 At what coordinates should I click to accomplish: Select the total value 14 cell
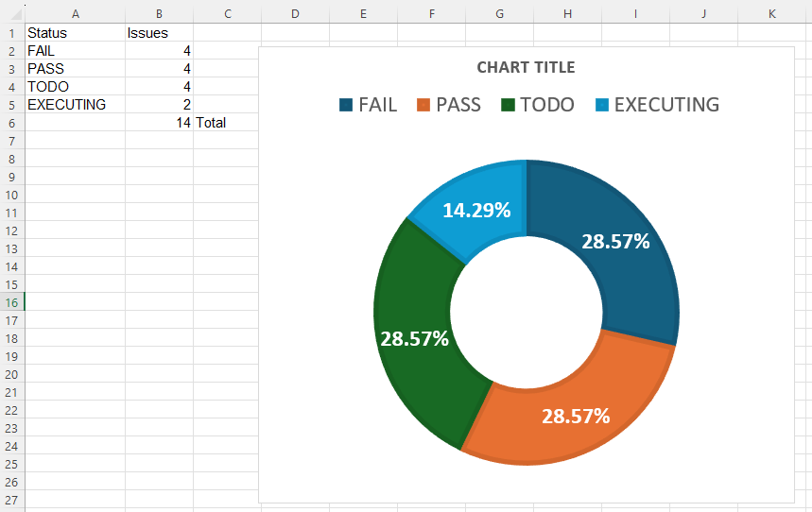pyautogui.click(x=159, y=123)
